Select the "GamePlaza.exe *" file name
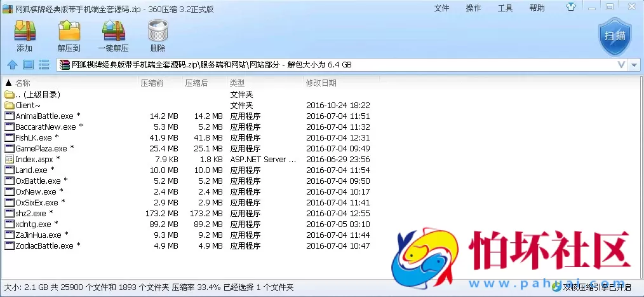 [x=44, y=148]
